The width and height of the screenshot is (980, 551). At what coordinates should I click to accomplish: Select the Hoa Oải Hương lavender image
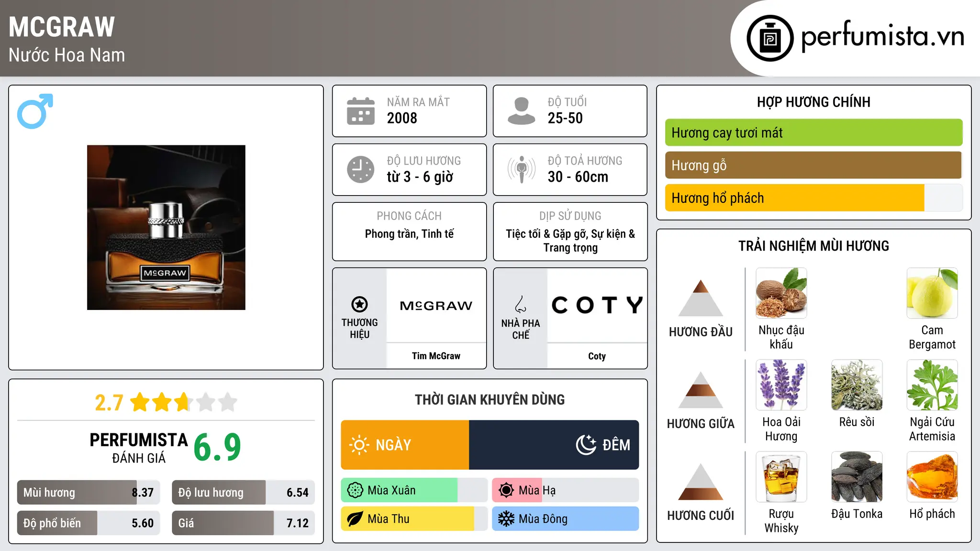point(781,385)
